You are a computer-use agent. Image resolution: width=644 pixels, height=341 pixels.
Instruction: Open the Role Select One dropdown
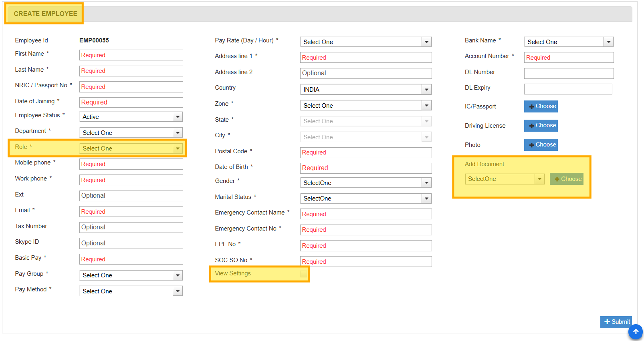[x=131, y=148]
